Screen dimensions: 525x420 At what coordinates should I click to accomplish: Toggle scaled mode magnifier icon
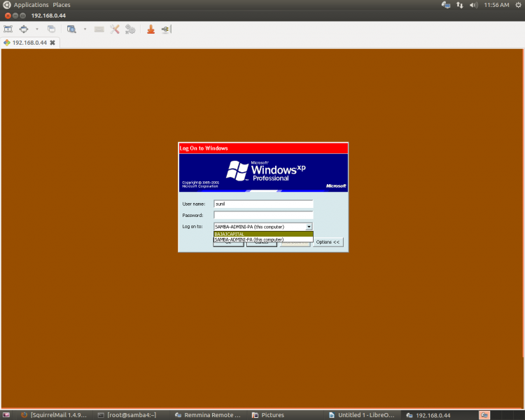[x=71, y=29]
